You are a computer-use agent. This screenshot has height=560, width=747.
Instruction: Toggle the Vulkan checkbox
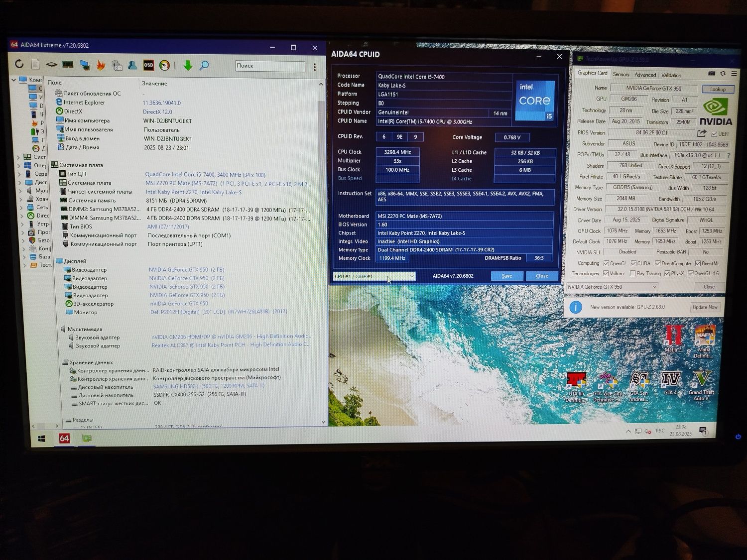click(x=606, y=273)
